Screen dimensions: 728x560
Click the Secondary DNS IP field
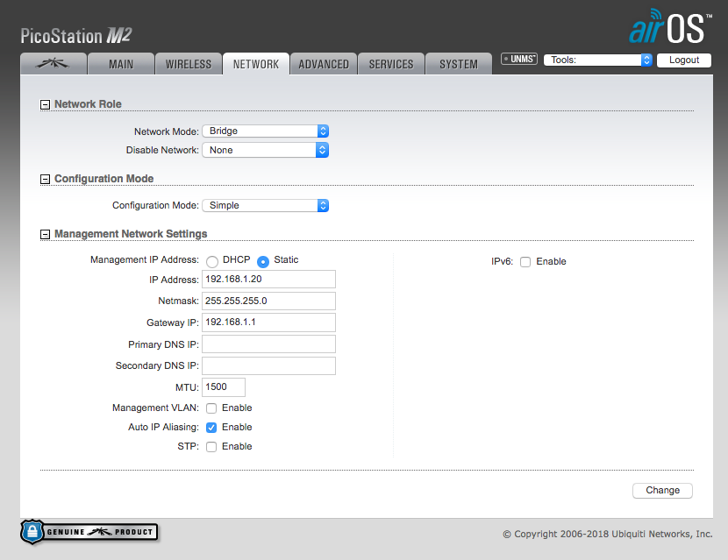(268, 365)
